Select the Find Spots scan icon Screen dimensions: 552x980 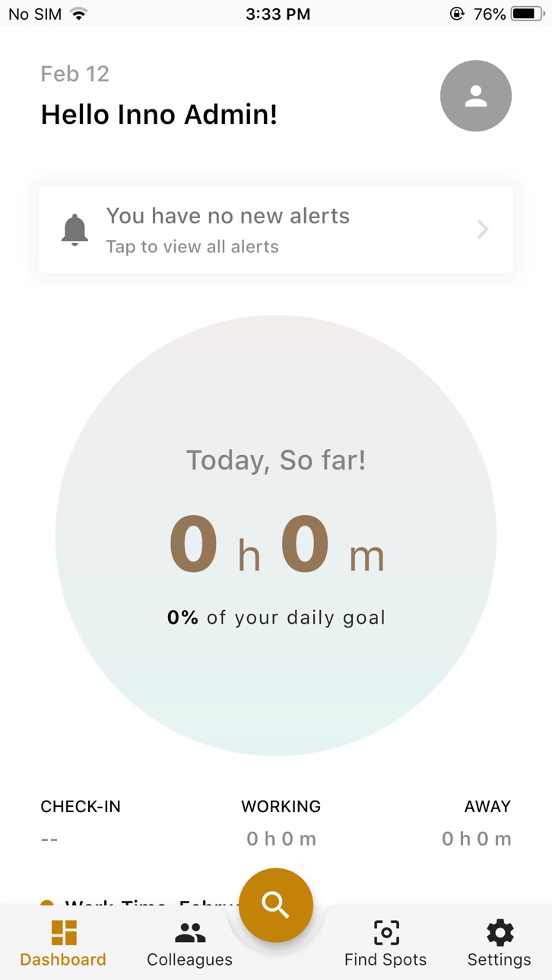click(x=386, y=932)
